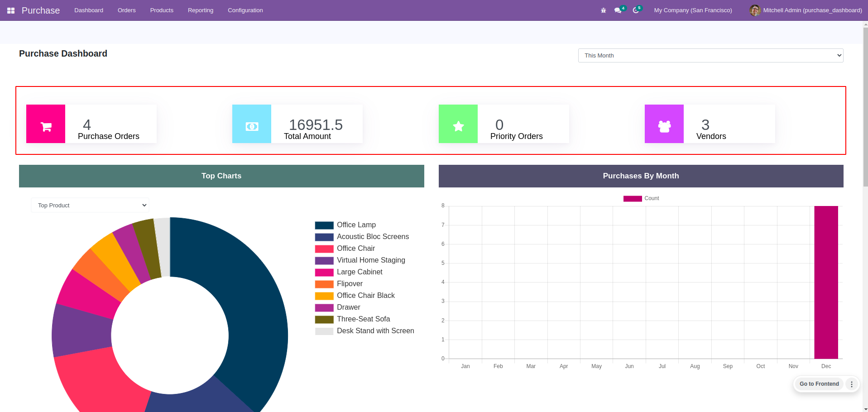Open My Company (San Francisco) switcher
Screen dimensions: 868x412
693,10
